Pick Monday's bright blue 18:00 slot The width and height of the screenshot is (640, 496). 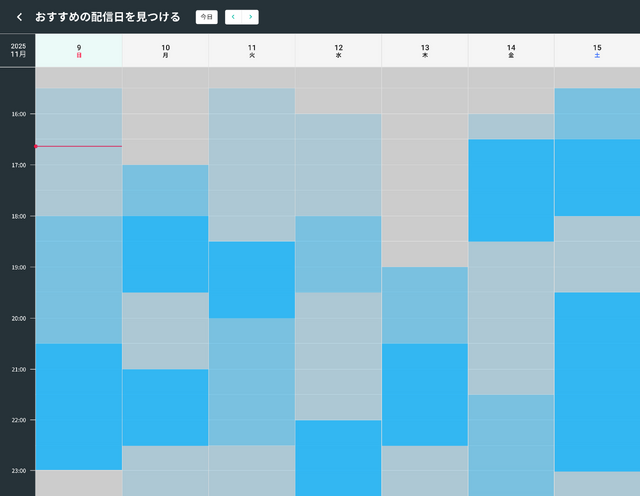(x=165, y=254)
